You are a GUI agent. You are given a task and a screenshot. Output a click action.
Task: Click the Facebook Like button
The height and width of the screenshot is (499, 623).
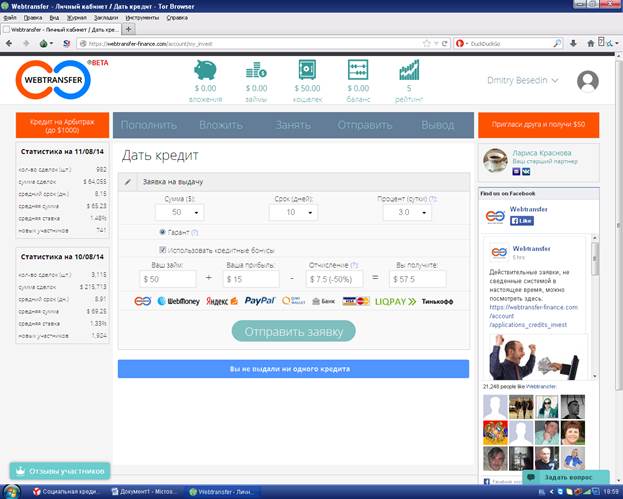pos(522,220)
